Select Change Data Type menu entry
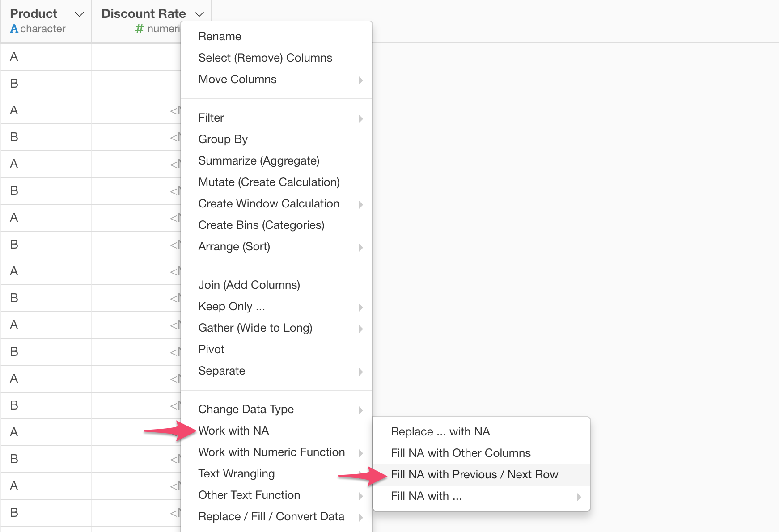 (246, 409)
